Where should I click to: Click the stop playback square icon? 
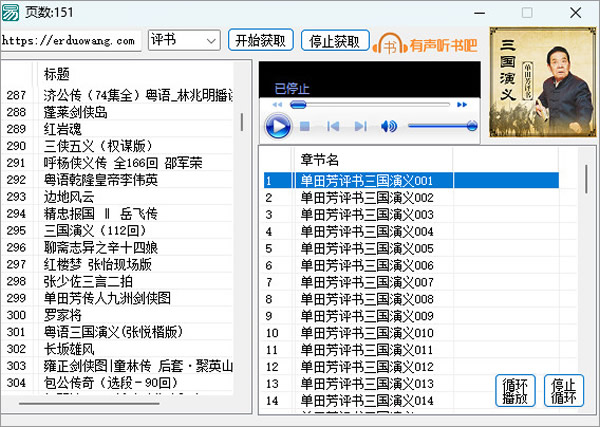click(x=305, y=126)
